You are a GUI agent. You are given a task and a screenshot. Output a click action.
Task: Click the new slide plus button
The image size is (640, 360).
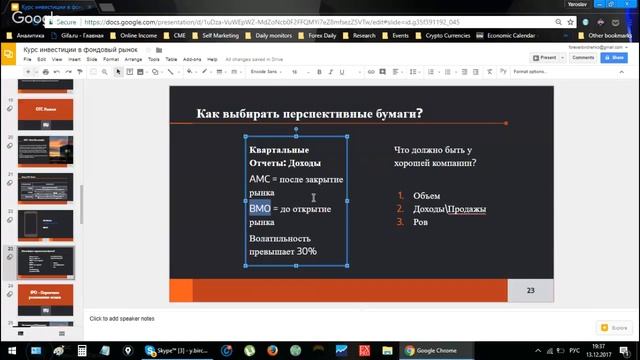(x=28, y=72)
